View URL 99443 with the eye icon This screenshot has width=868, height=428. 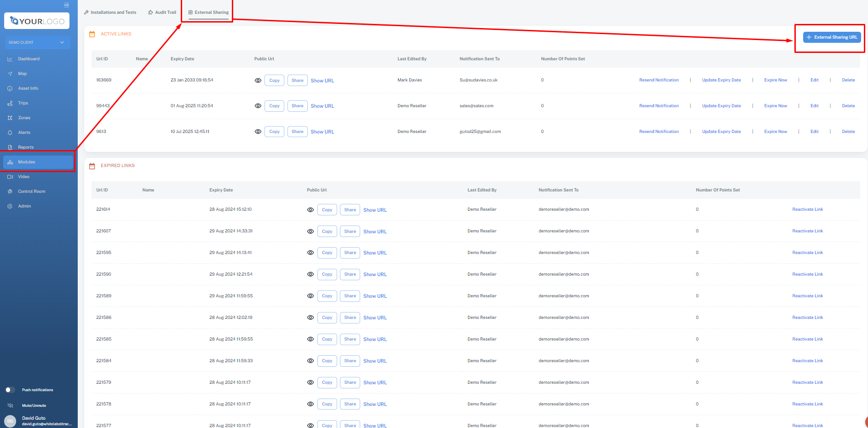[x=258, y=106]
